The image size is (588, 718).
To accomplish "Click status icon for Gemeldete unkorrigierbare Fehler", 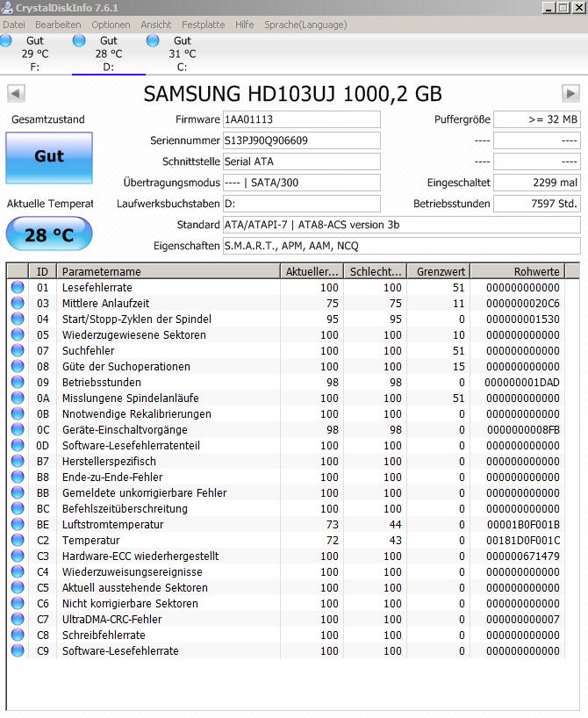I will pyautogui.click(x=18, y=492).
